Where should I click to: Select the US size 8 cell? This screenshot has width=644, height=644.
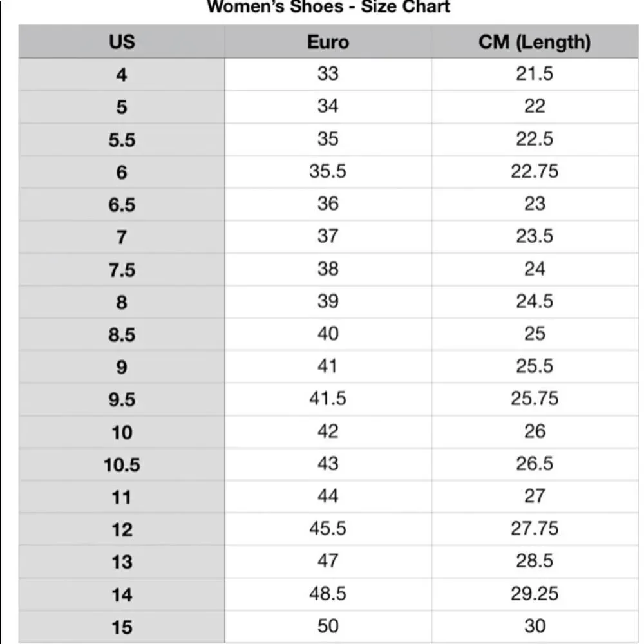tap(122, 302)
